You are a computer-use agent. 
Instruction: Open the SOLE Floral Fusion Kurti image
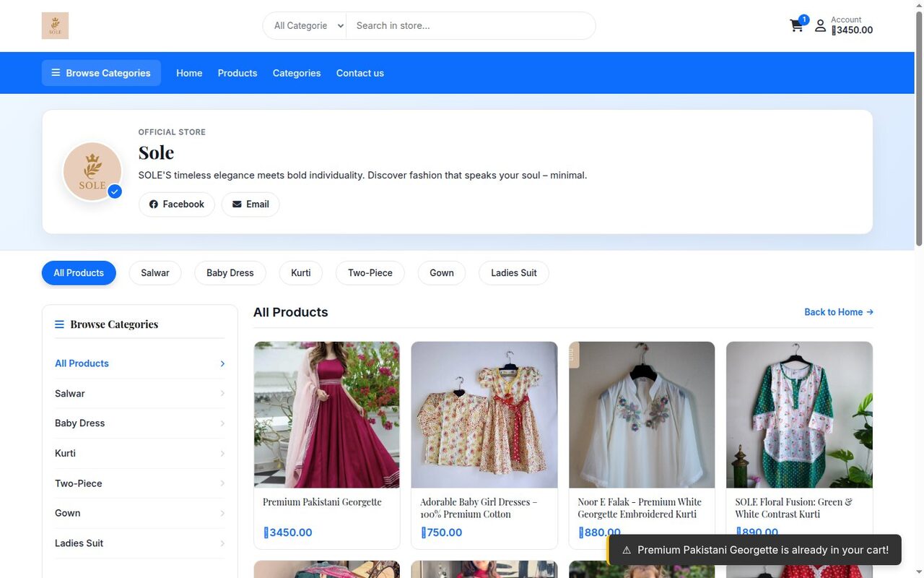pos(799,415)
